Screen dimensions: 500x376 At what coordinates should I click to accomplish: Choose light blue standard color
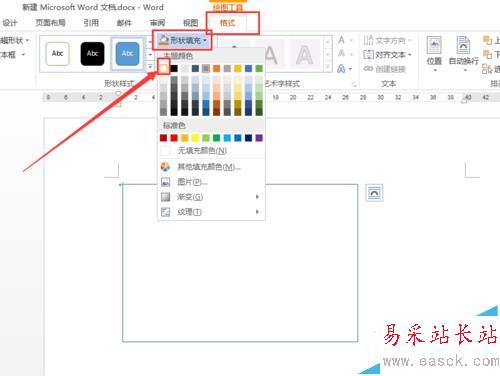click(x=227, y=138)
